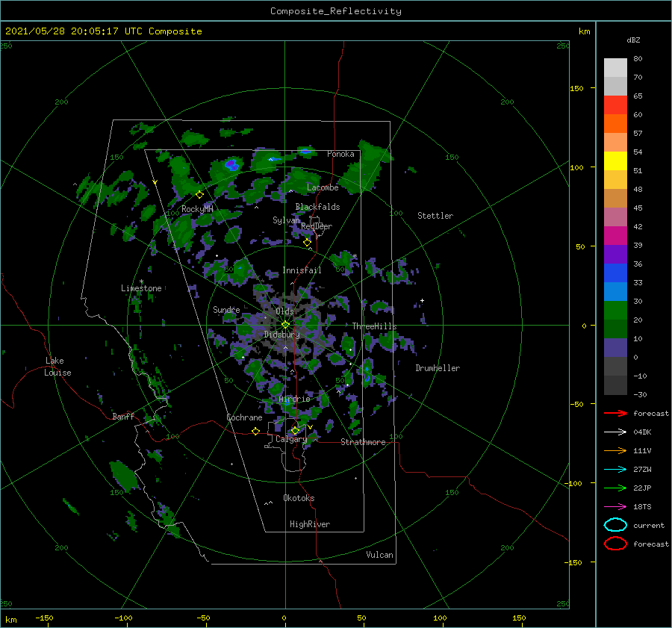Image resolution: width=672 pixels, height=628 pixels.
Task: Click the dBZ legend heading
Action: pos(633,40)
